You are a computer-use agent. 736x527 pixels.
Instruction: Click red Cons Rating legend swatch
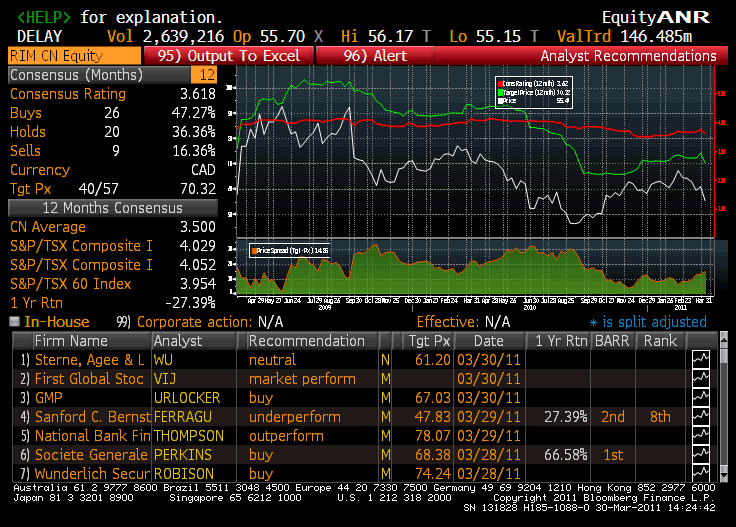pos(500,84)
